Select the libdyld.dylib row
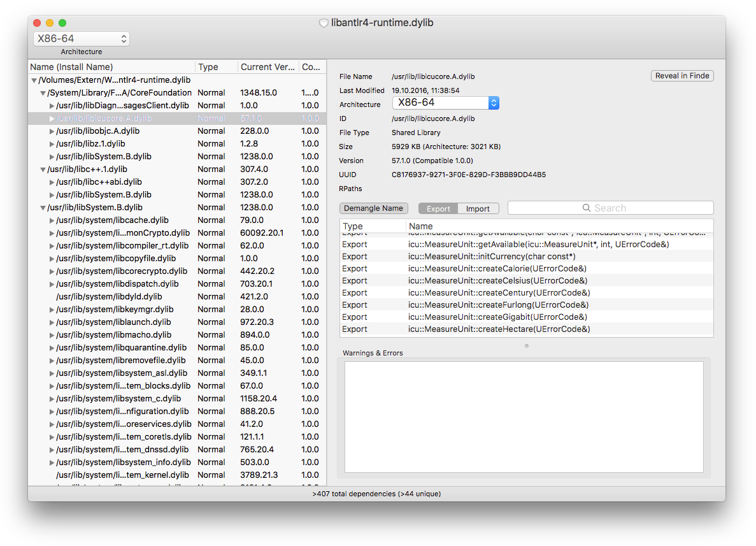 178,297
